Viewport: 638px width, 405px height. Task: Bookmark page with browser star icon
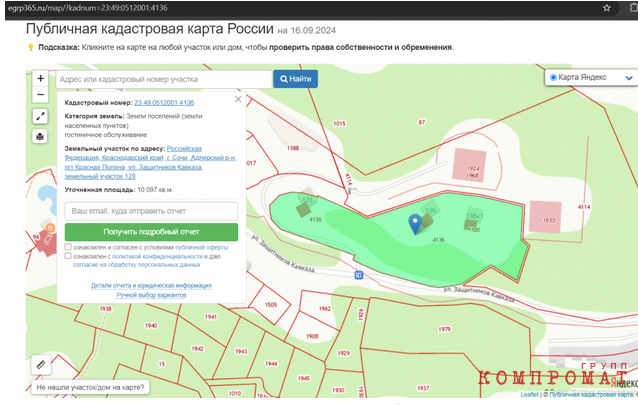coord(607,8)
